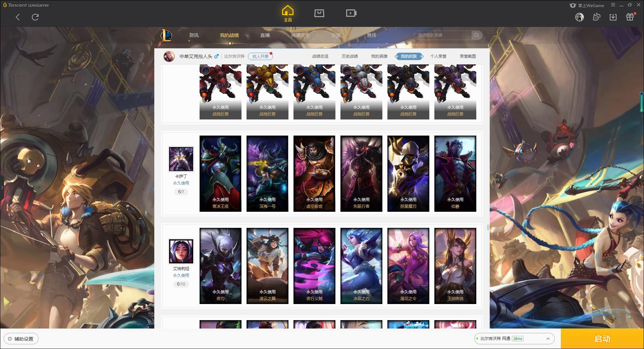Open the 玉剑传说 skin thumbnail

455,266
